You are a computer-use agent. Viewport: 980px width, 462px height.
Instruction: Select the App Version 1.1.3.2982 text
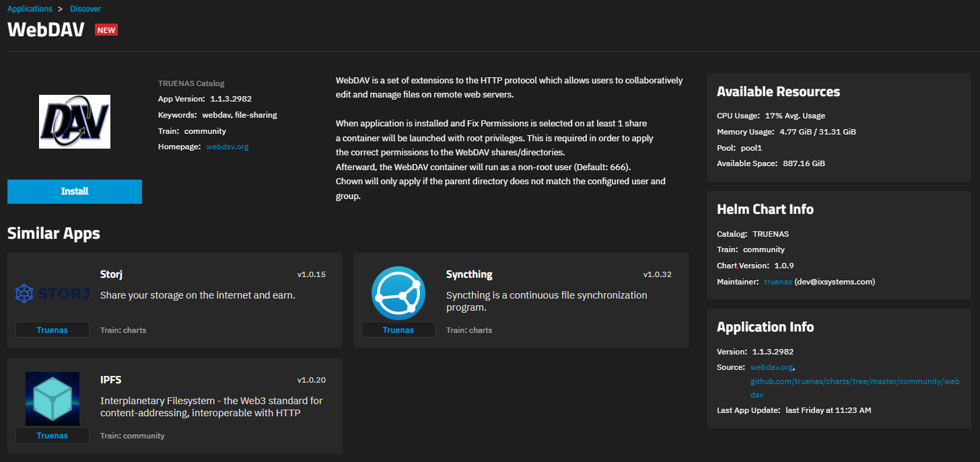(x=205, y=99)
